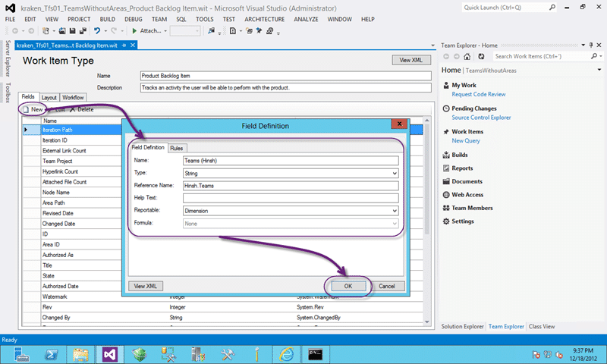Open Request Code Review link
The image size is (607, 364).
tap(479, 94)
